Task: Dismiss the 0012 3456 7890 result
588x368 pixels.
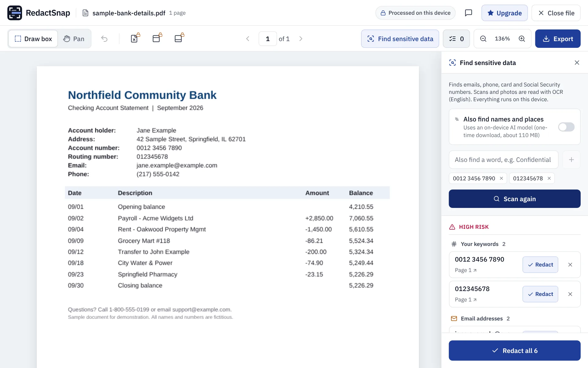Action: [x=570, y=265]
